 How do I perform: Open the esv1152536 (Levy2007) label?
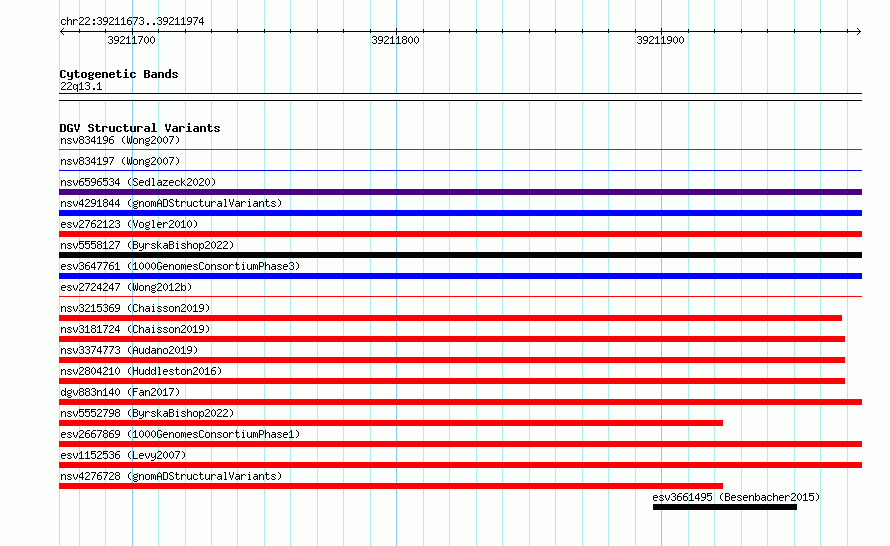[123, 455]
